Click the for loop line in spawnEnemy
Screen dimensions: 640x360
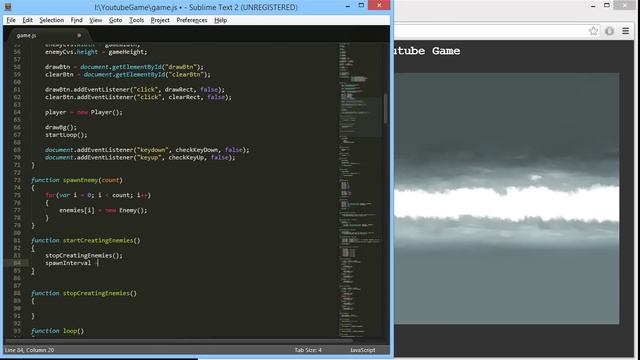point(98,195)
